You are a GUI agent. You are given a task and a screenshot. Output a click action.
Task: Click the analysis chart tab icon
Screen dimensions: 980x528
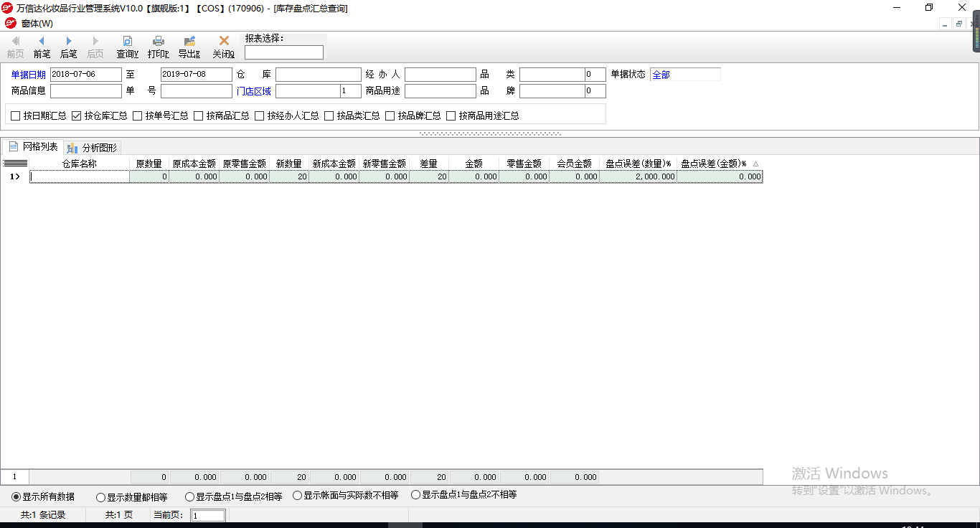coord(72,148)
